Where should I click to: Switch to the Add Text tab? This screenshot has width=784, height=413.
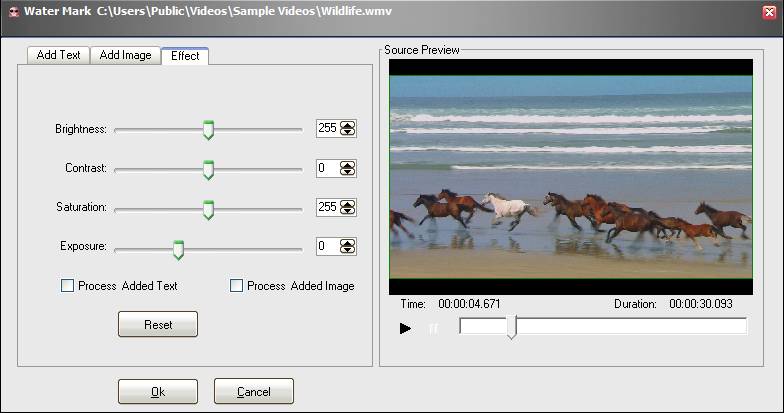tap(58, 55)
